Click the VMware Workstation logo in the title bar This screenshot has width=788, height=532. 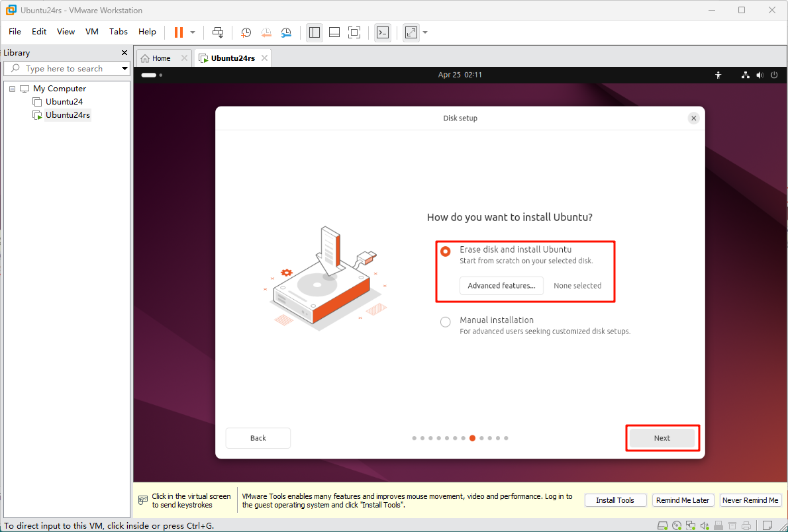[11, 10]
